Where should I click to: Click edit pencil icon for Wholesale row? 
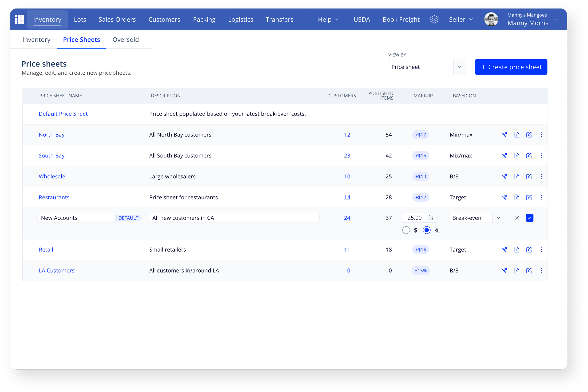529,176
